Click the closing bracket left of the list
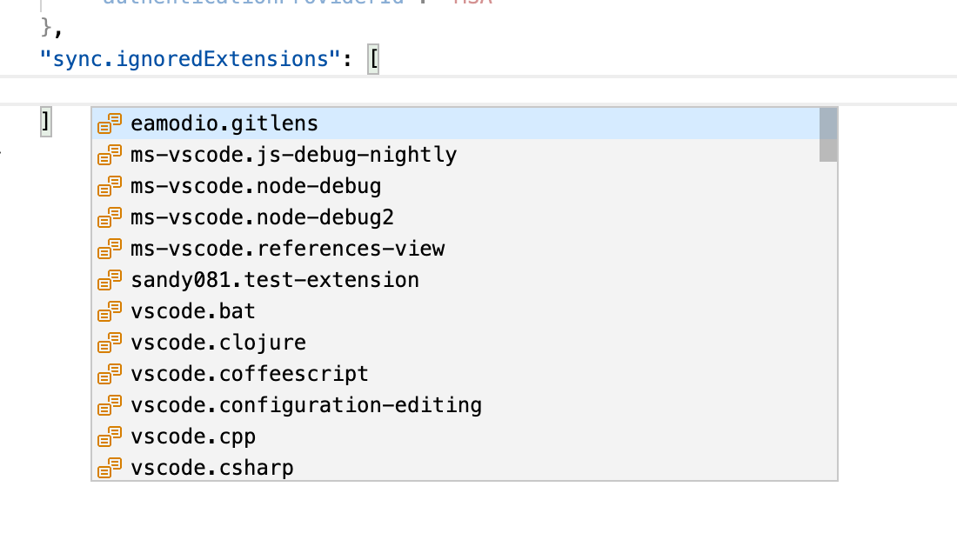This screenshot has height=560, width=957. (x=47, y=122)
